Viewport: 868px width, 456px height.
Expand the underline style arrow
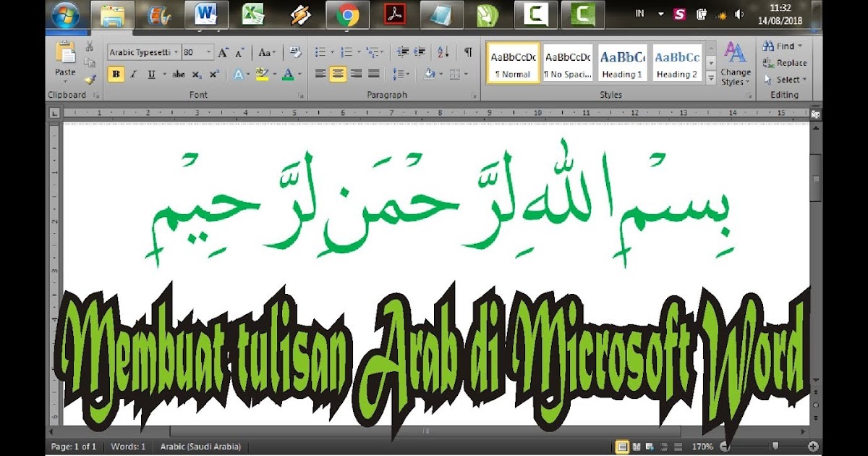tap(164, 74)
